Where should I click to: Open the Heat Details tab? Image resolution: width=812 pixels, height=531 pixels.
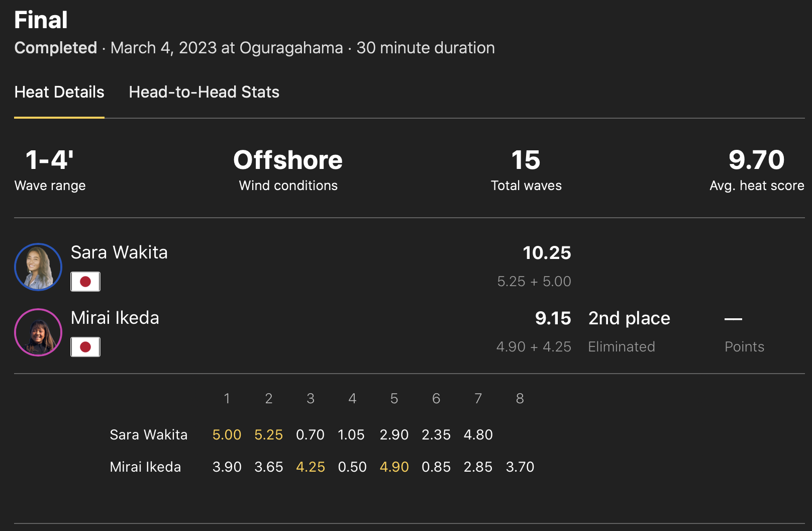[x=59, y=92]
